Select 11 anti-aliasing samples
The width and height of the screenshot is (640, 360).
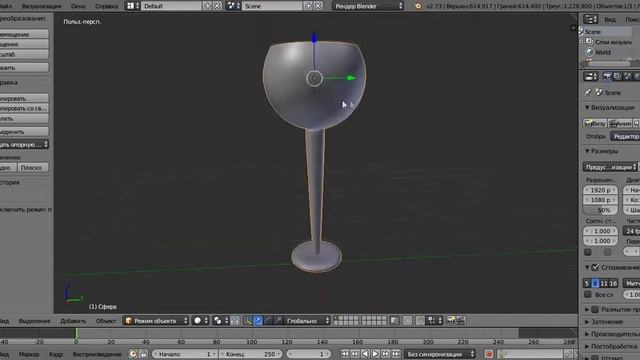pos(604,283)
